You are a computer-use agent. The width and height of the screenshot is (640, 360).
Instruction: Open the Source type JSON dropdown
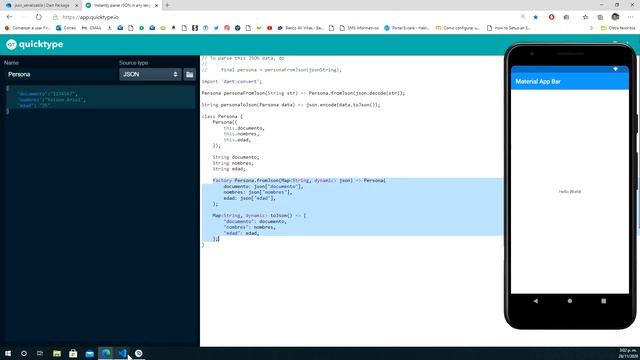(150, 74)
